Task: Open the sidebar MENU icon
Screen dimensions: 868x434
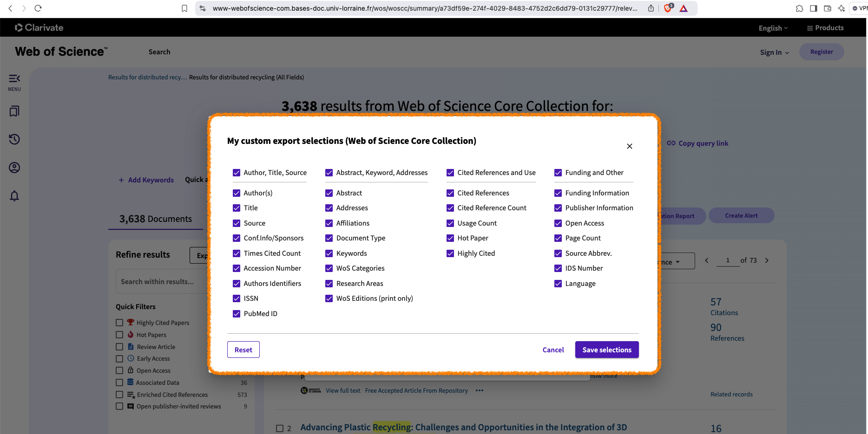Action: coord(14,82)
